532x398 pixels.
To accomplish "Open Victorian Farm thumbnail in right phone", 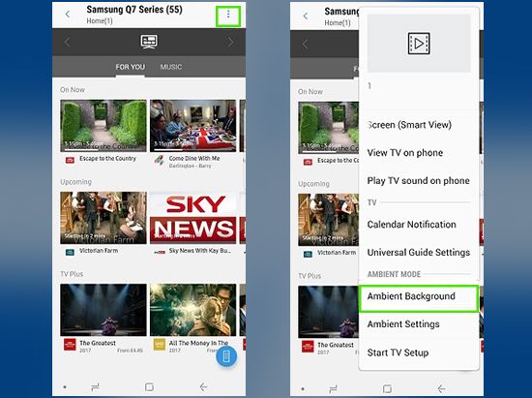I will pyautogui.click(x=329, y=220).
